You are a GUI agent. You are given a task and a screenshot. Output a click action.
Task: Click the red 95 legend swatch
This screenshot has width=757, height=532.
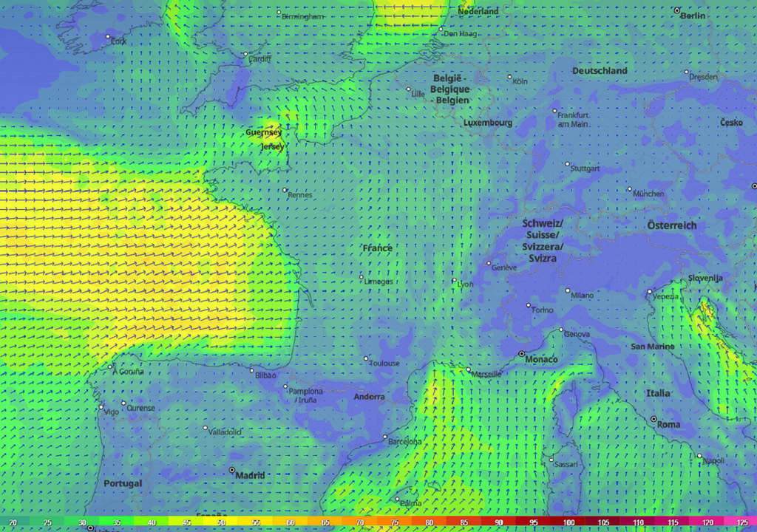point(533,522)
